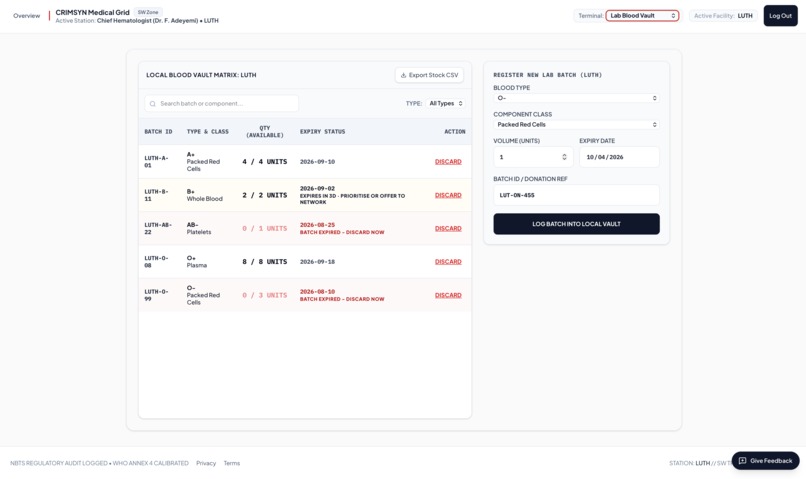This screenshot has width=806, height=479.
Task: Discard batch LUTH-B-11
Action: click(x=448, y=195)
